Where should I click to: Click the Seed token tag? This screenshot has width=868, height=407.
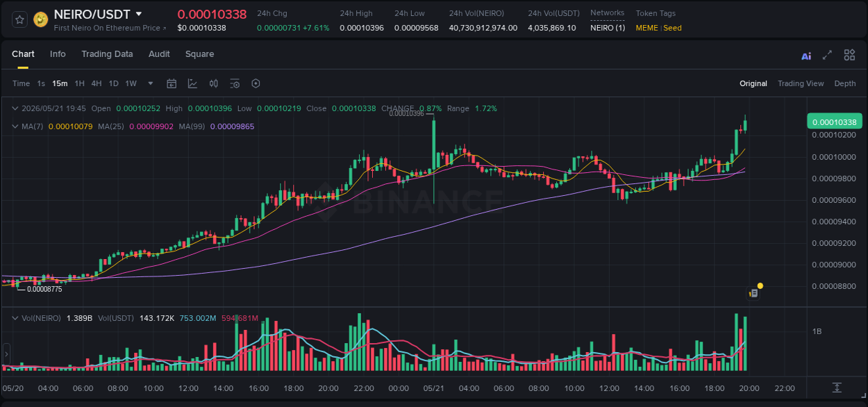click(x=672, y=28)
